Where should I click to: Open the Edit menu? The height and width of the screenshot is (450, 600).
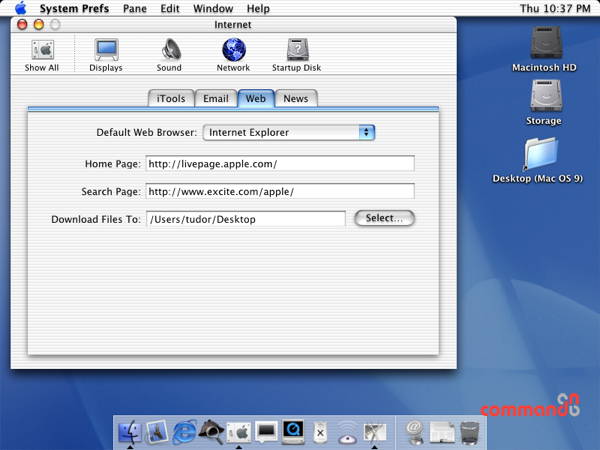[170, 8]
